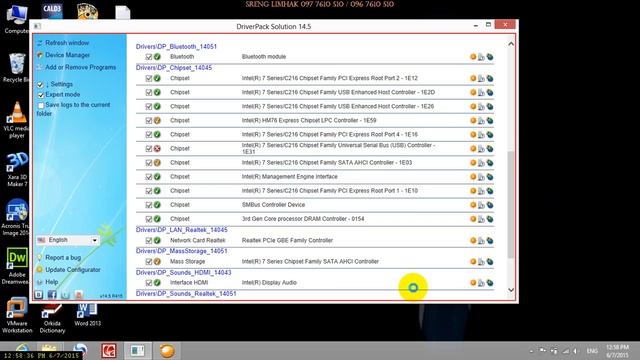Click Report a bug link

(63, 258)
